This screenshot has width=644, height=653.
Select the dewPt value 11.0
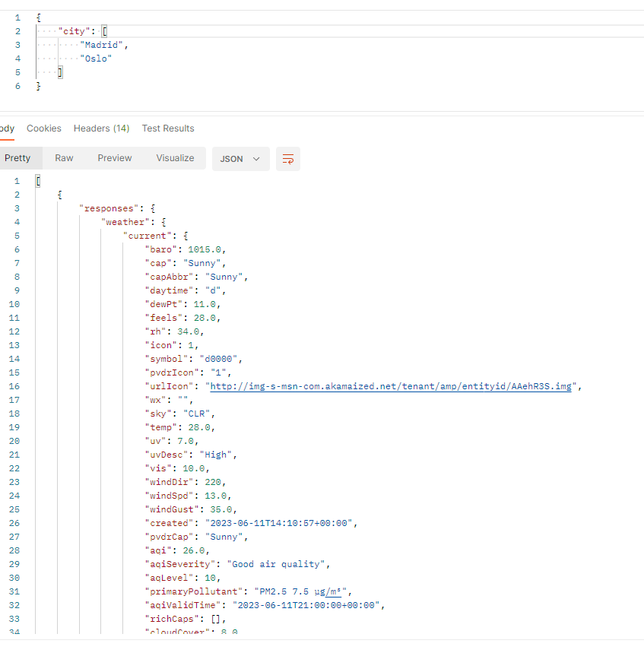pos(205,304)
